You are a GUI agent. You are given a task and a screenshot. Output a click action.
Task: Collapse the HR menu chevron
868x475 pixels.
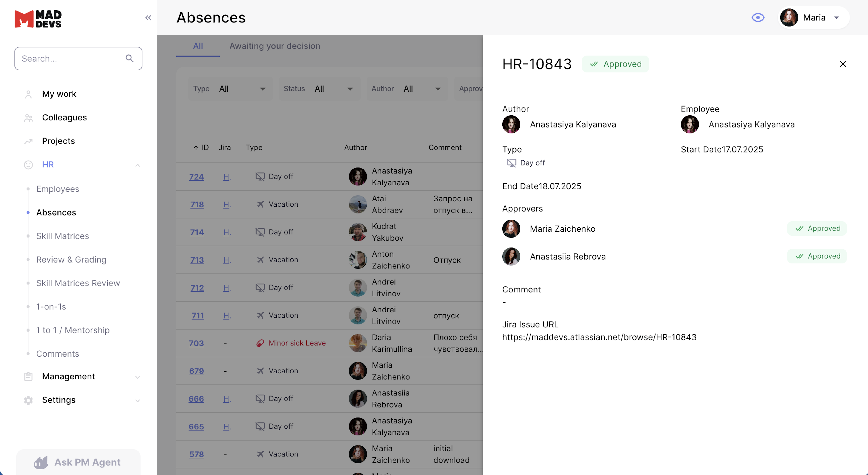point(137,165)
